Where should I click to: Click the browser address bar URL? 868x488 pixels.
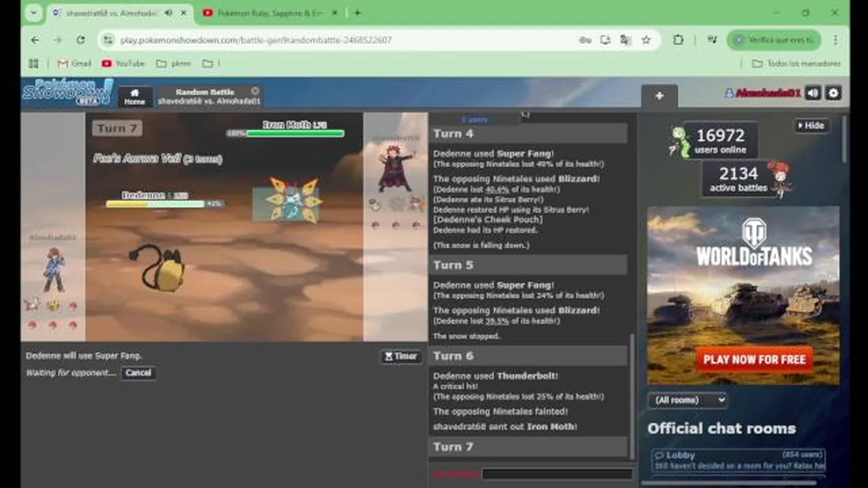click(256, 40)
